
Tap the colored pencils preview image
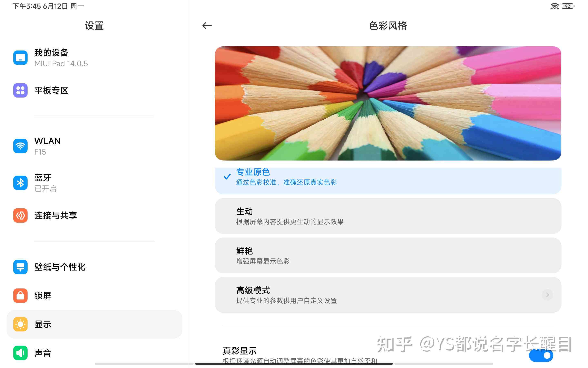point(388,103)
